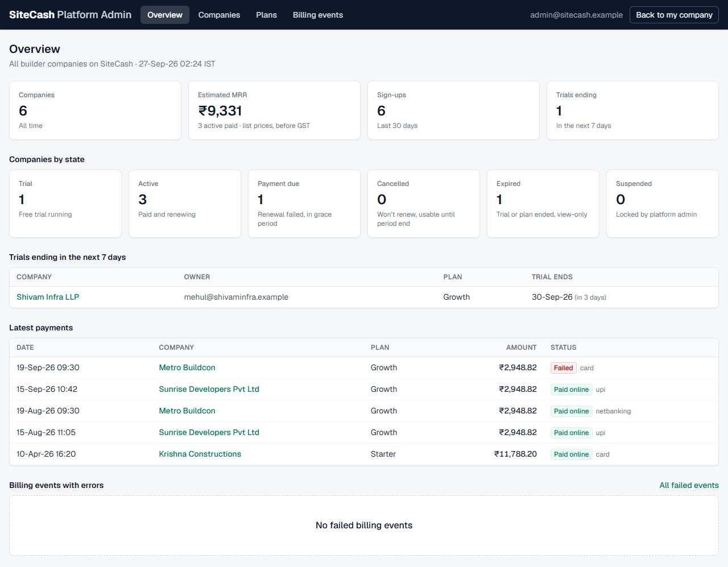Viewport: 728px width, 567px height.
Task: Click the 15-Sep-26 10:42 date cell
Action: 47,389
